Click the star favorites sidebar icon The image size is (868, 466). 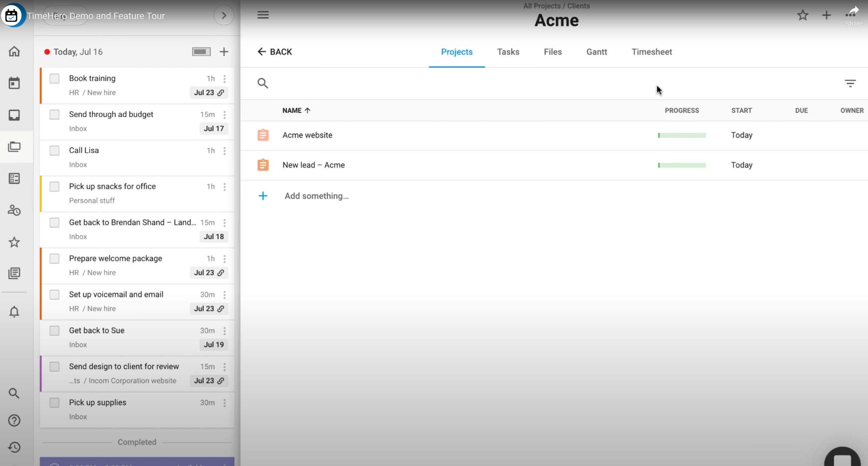point(14,242)
